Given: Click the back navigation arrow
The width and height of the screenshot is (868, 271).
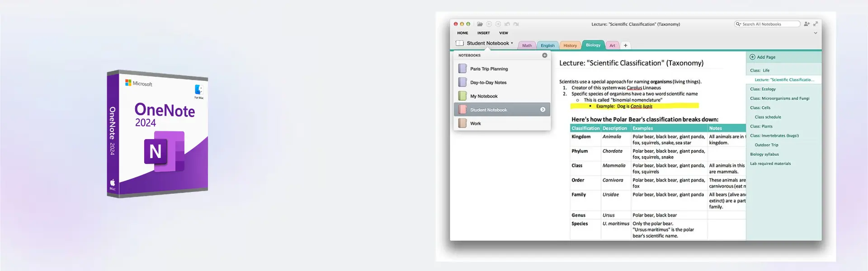Looking at the screenshot, I should (x=489, y=24).
